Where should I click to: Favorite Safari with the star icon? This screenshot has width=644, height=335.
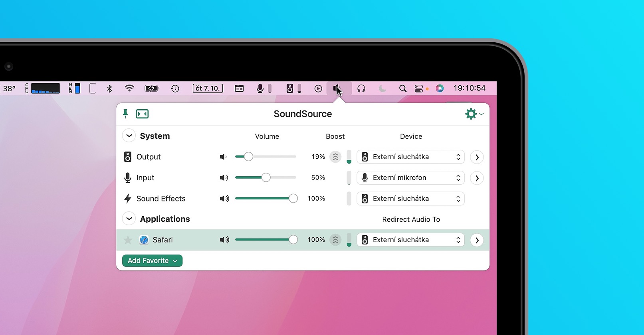[128, 240]
